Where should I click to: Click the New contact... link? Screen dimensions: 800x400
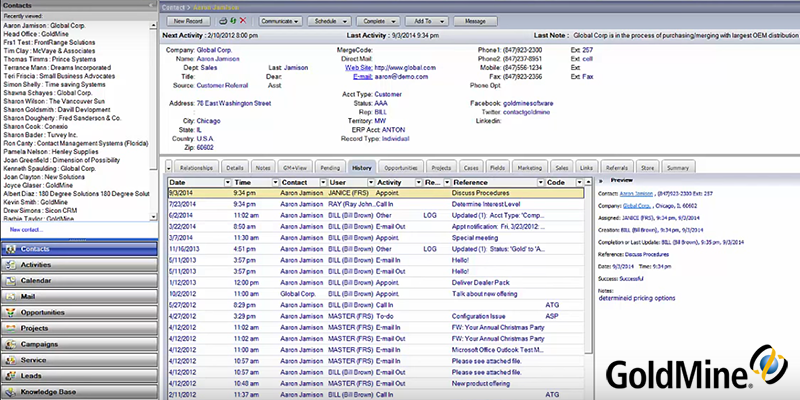click(28, 229)
